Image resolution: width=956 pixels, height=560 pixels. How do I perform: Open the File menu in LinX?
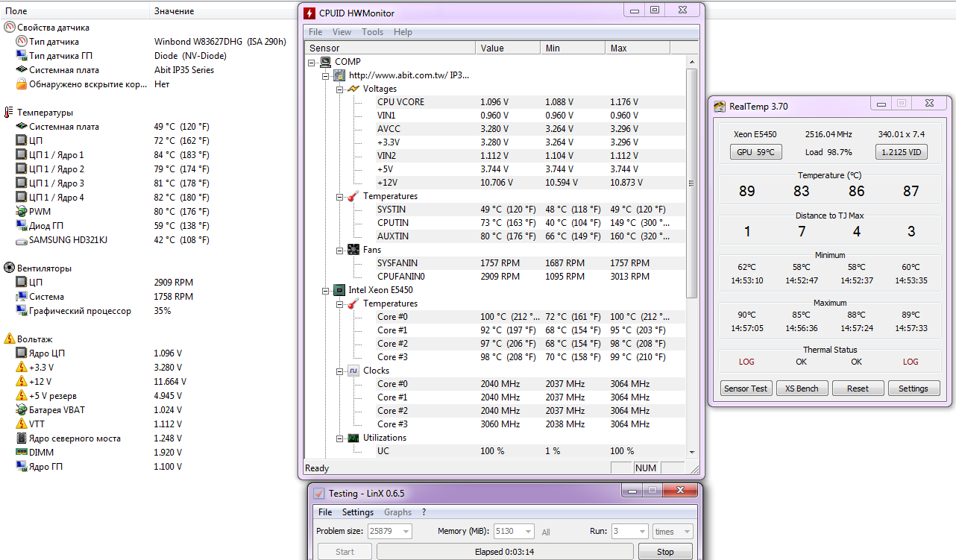[325, 512]
